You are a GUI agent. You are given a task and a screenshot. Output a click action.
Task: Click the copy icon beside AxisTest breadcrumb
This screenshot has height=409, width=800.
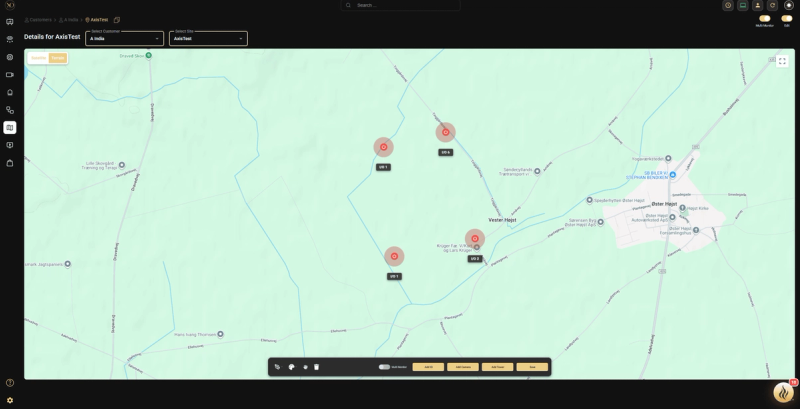[x=117, y=20]
